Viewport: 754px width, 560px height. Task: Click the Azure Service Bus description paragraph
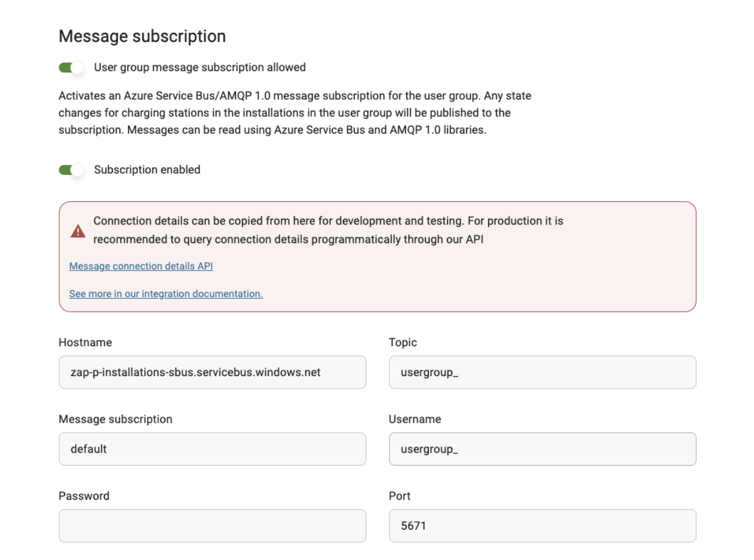click(295, 113)
